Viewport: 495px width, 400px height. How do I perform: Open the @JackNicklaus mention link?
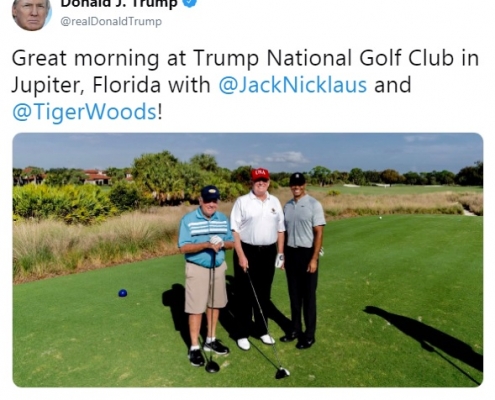pos(293,85)
